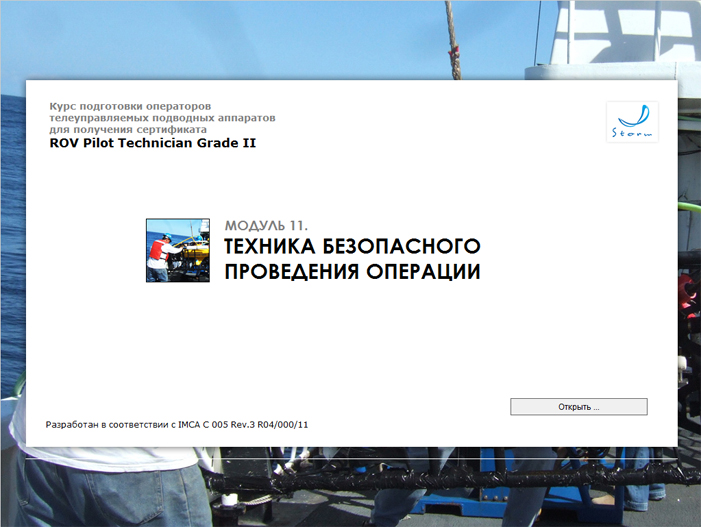Viewport: 701px width, 527px height.
Task: Click the ПРОВЕДЕНИЯ ОПЕРАЦИИ title line
Action: point(352,272)
